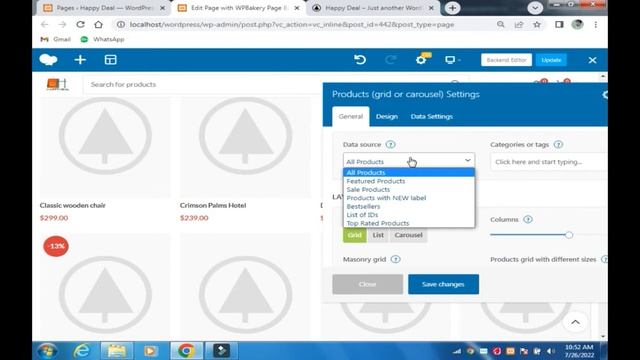Viewport: 640px width, 360px height.
Task: Select Grid layout option
Action: pyautogui.click(x=355, y=235)
